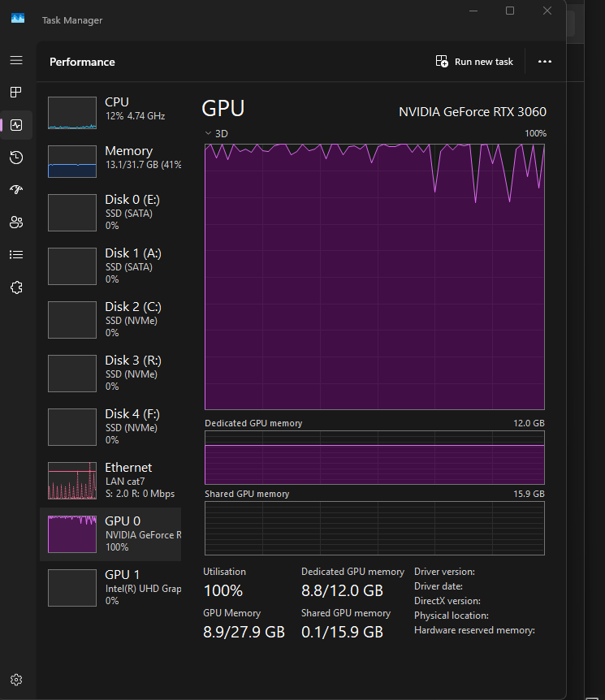The width and height of the screenshot is (605, 700).
Task: Open the App history page
Action: click(x=16, y=158)
